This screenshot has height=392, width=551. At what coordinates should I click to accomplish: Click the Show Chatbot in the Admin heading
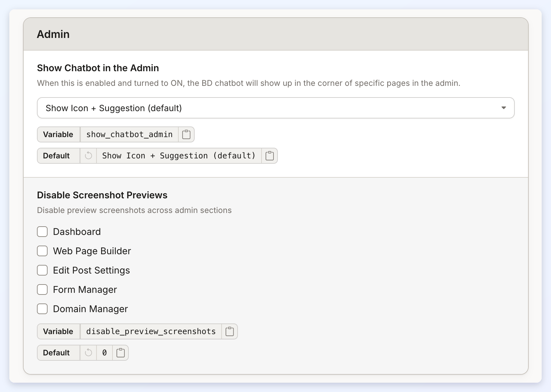tap(98, 68)
